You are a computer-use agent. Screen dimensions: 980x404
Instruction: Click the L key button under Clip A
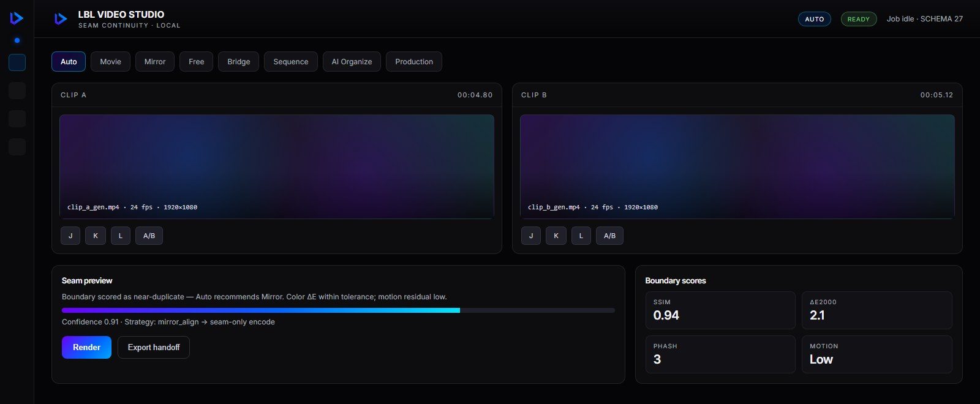pyautogui.click(x=121, y=236)
